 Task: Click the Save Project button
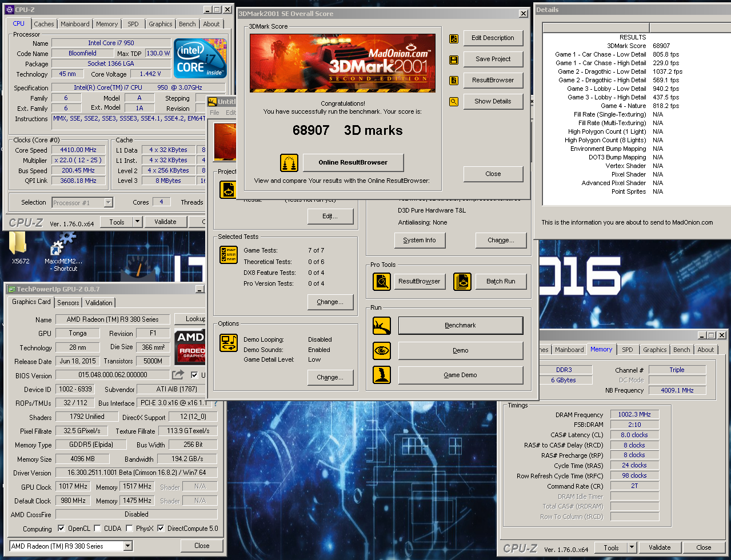coord(493,59)
